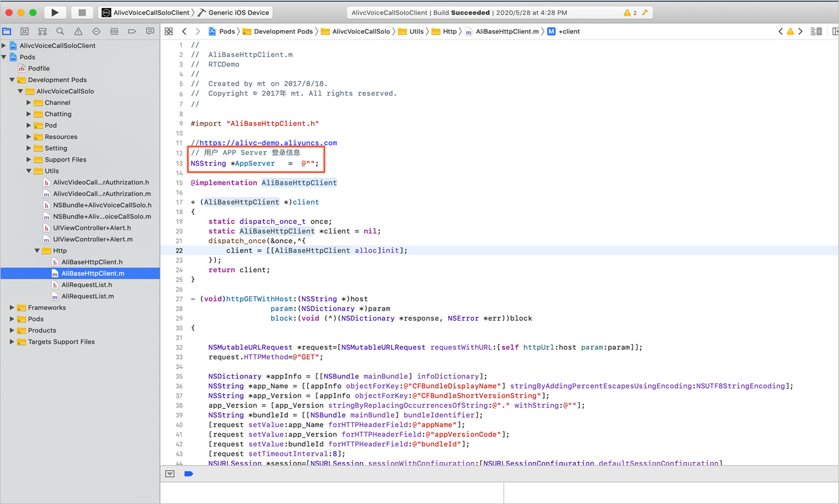Image resolution: width=839 pixels, height=504 pixels.
Task: Open the +client method jump bar item
Action: pos(564,31)
